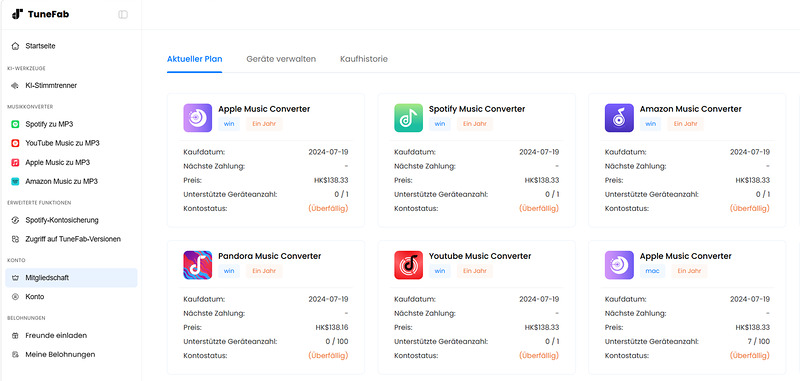
Task: Switch to the Aktueller Plan tab
Action: [x=194, y=59]
